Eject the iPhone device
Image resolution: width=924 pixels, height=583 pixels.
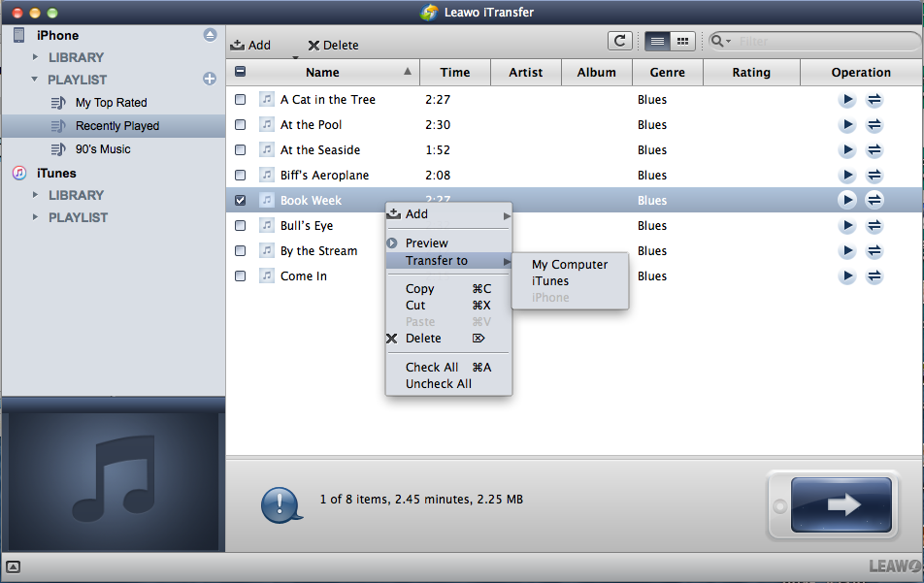[210, 35]
